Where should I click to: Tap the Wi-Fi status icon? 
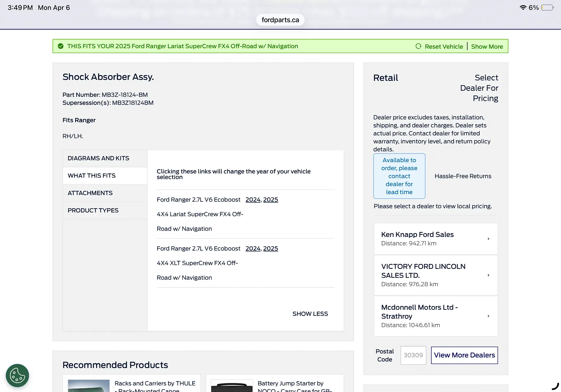pyautogui.click(x=523, y=8)
